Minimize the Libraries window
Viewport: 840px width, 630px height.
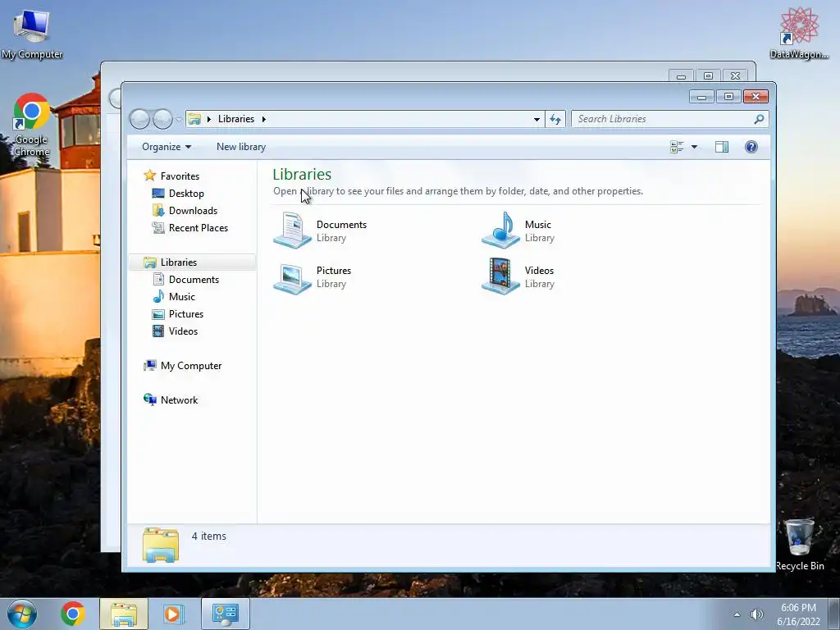702,97
